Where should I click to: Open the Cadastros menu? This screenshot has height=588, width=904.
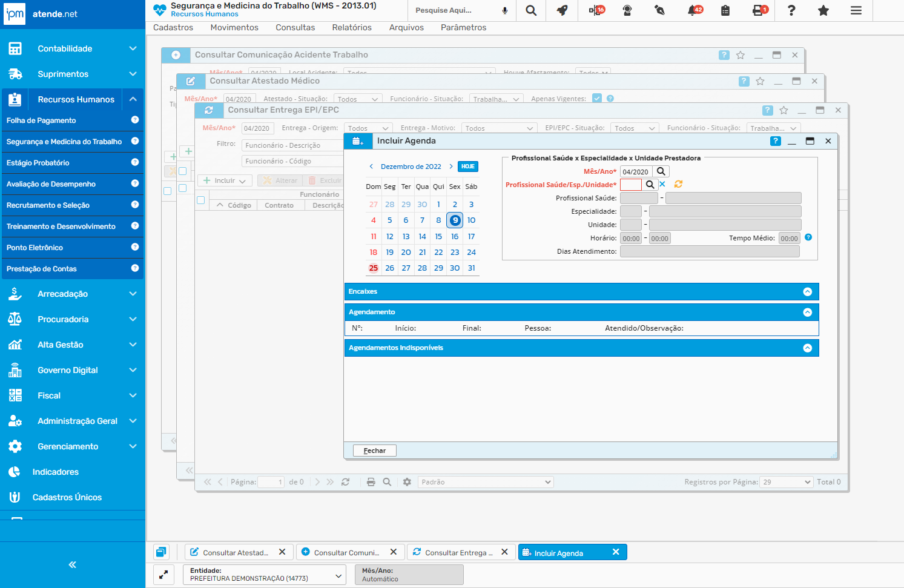coord(173,27)
